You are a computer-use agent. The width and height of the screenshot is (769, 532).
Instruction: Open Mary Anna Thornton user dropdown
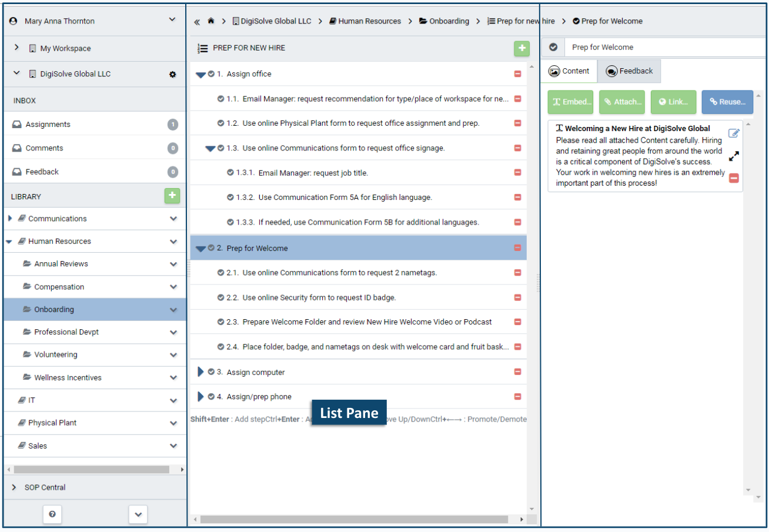[172, 20]
